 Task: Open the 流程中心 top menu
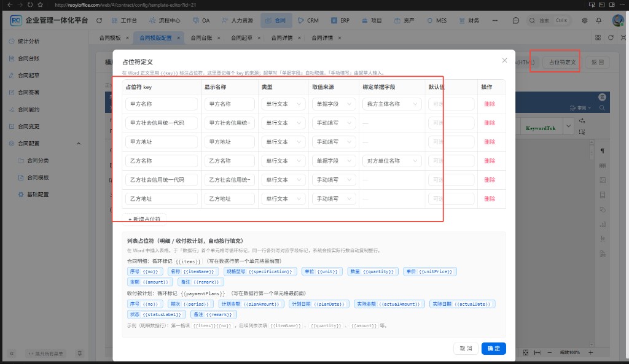coord(165,20)
